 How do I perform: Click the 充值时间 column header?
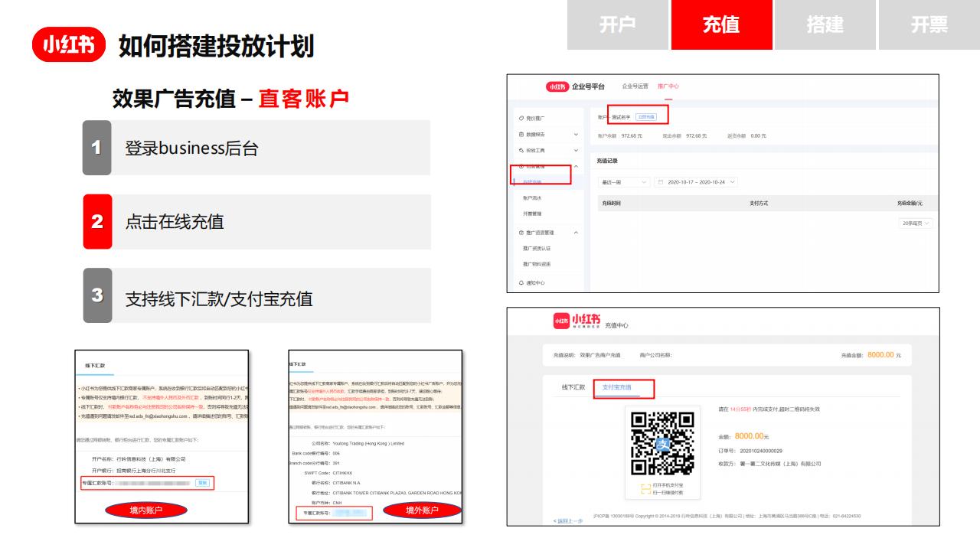(611, 203)
